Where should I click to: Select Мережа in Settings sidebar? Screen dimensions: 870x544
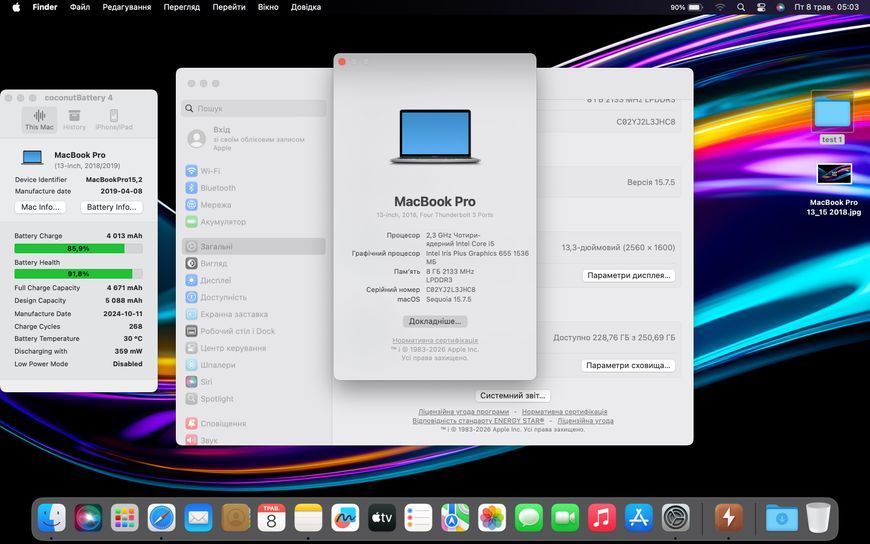click(254, 205)
